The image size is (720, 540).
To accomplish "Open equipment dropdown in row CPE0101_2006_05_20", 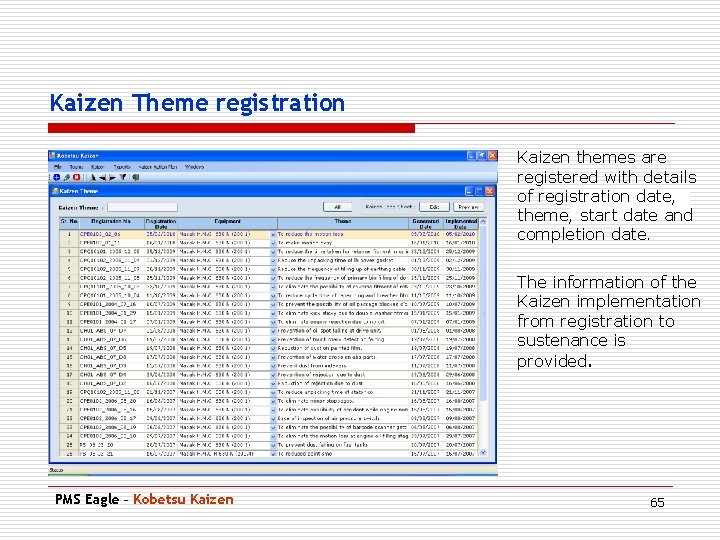I will pos(273,401).
